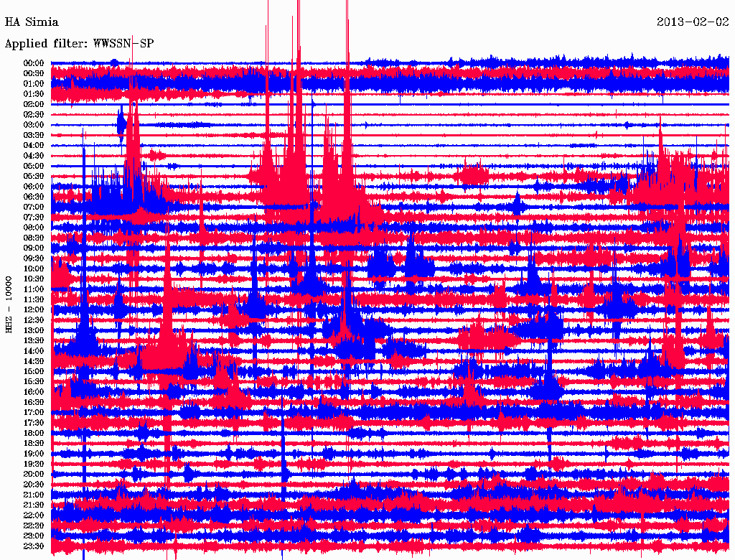The image size is (735, 560).
Task: Select the 18:00 time label
Action: tap(33, 433)
